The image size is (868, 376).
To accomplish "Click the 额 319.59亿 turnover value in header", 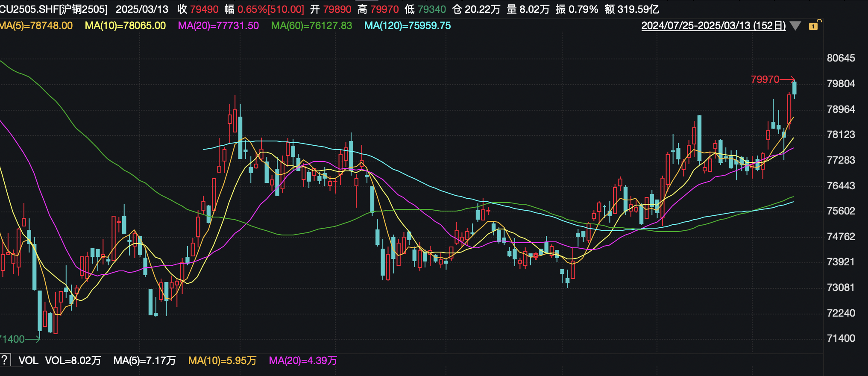I will click(632, 9).
